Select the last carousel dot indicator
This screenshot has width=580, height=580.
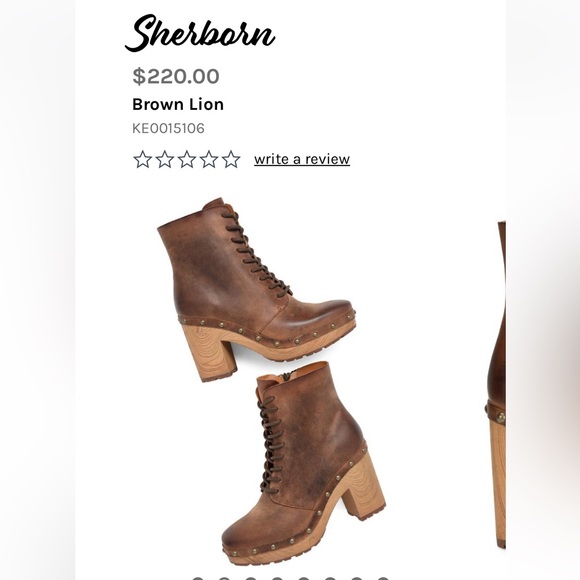coord(383,578)
